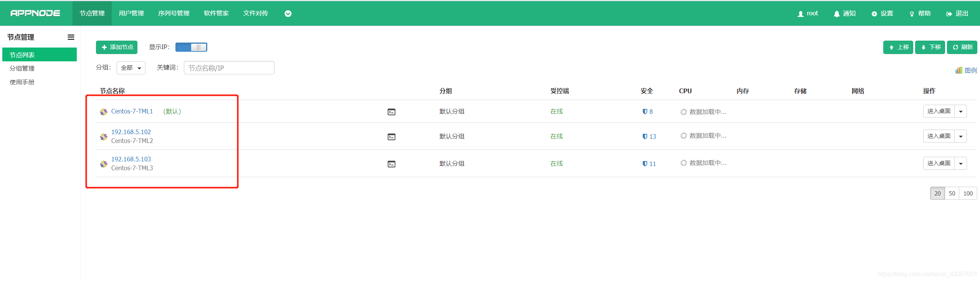Open 设置 settings gear
Viewport: 980px width, 281px height.
click(882, 13)
